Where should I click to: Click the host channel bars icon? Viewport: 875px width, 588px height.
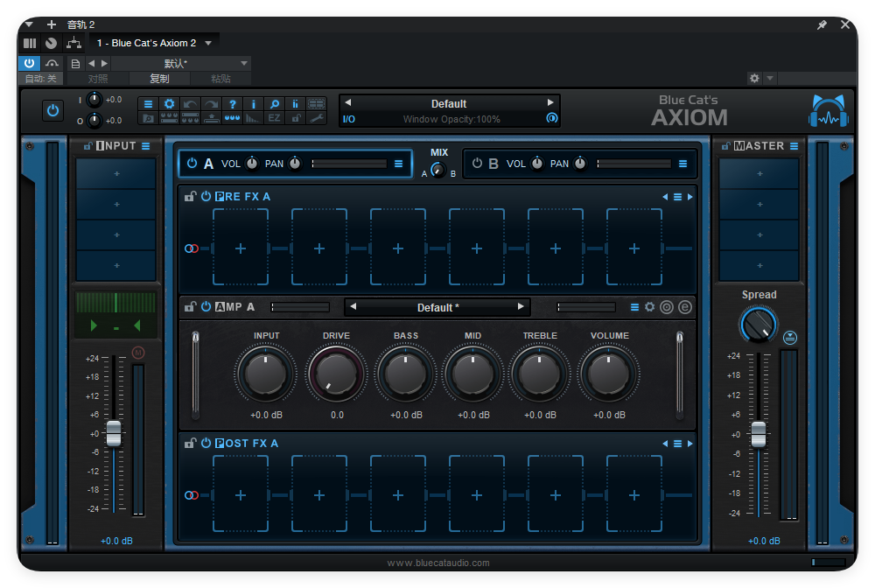coord(30,43)
